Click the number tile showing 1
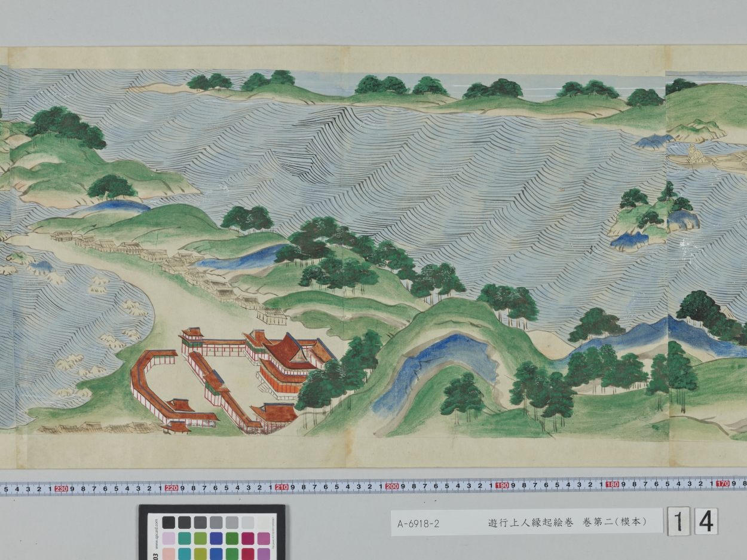The image size is (747, 560). click(678, 522)
